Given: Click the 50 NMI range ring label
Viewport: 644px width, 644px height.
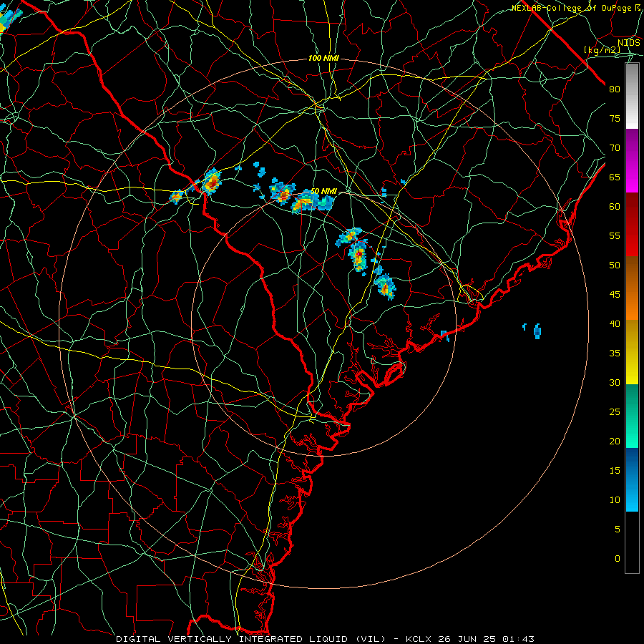Looking at the screenshot, I should pyautogui.click(x=323, y=191).
